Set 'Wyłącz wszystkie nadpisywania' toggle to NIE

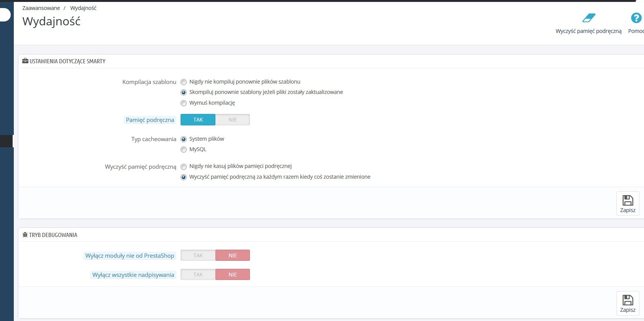(233, 275)
